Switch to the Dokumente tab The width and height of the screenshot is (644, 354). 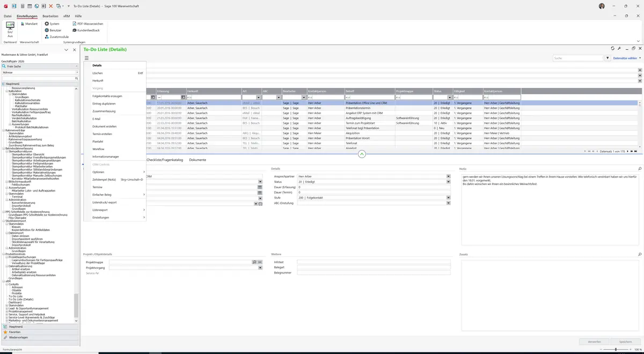[x=197, y=160]
